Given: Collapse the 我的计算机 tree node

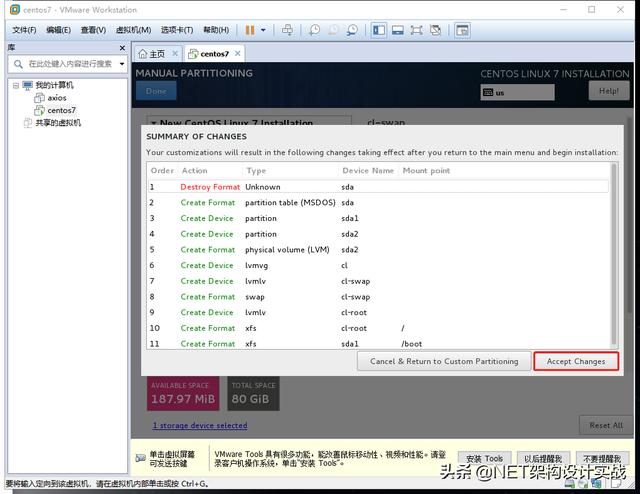Looking at the screenshot, I should [x=16, y=85].
